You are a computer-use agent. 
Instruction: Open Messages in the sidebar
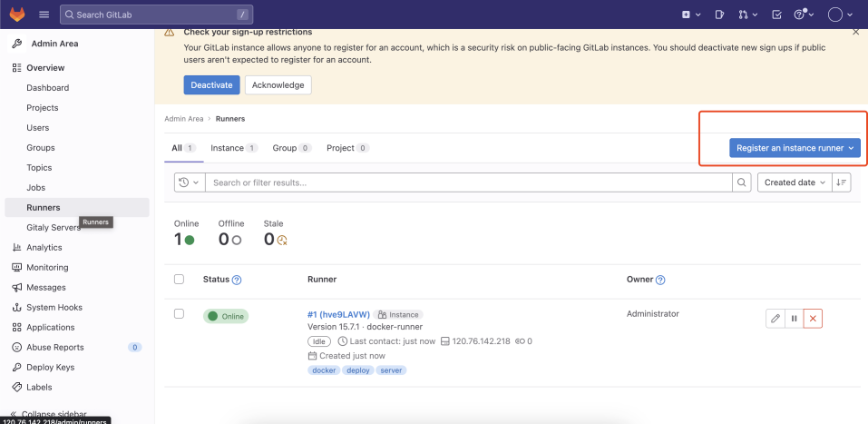click(x=77, y=287)
